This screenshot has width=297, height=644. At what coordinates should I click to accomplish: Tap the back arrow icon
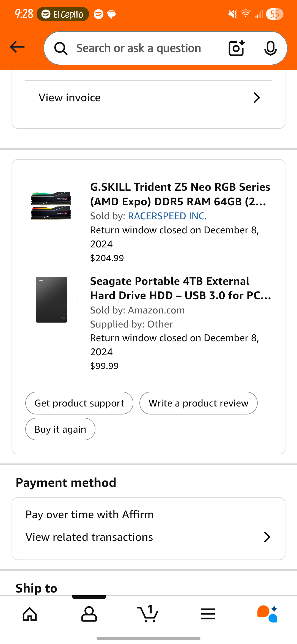17,47
